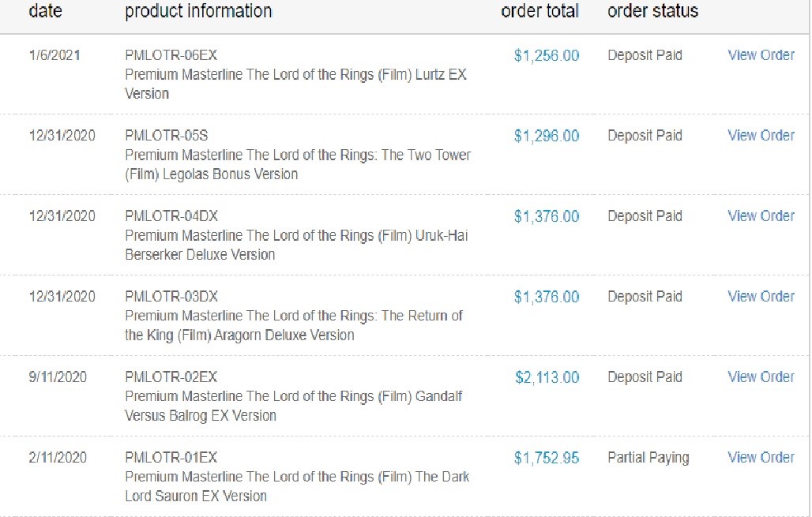812x517 pixels.
Task: Open View Order for Aragorn Deluxe Version
Action: click(x=761, y=296)
